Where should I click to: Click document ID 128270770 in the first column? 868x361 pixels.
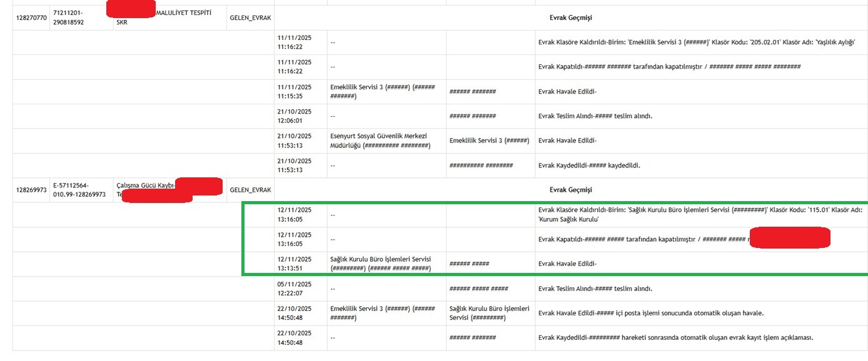31,17
